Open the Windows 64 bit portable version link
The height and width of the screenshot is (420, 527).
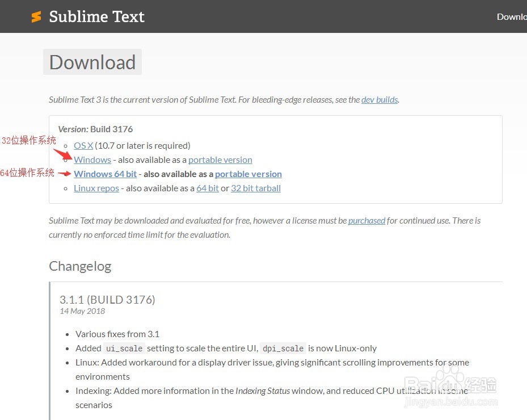[x=248, y=174]
